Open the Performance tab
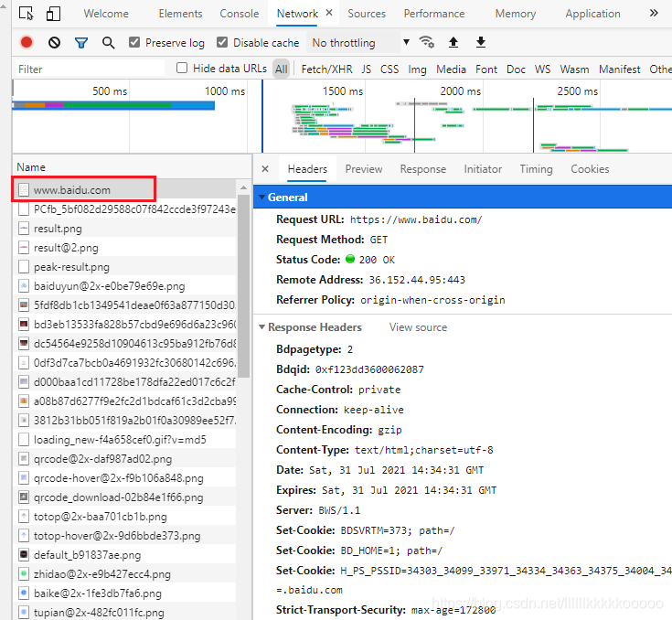 coord(433,14)
